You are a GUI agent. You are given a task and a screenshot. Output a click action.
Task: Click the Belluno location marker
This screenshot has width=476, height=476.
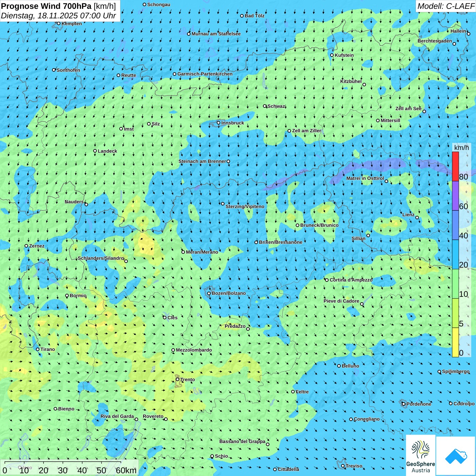click(339, 366)
